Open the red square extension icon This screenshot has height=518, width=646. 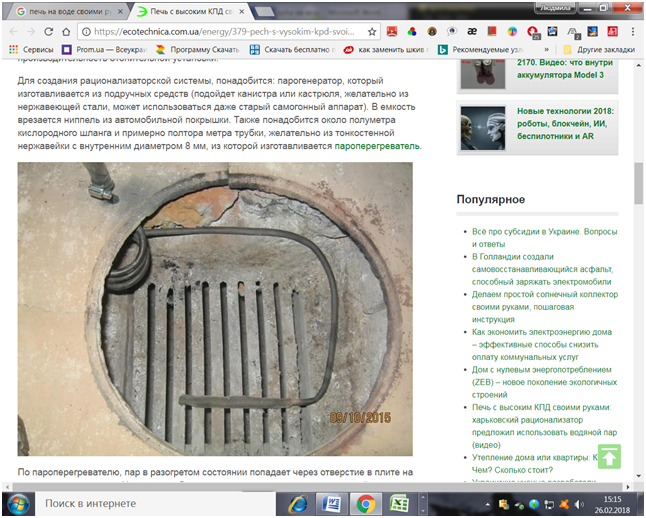pos(612,31)
